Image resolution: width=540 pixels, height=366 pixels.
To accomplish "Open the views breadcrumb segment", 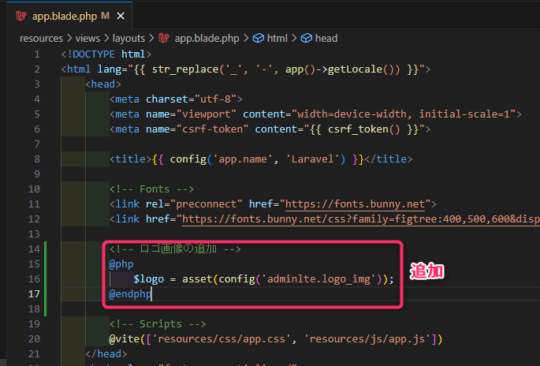I will (x=87, y=38).
